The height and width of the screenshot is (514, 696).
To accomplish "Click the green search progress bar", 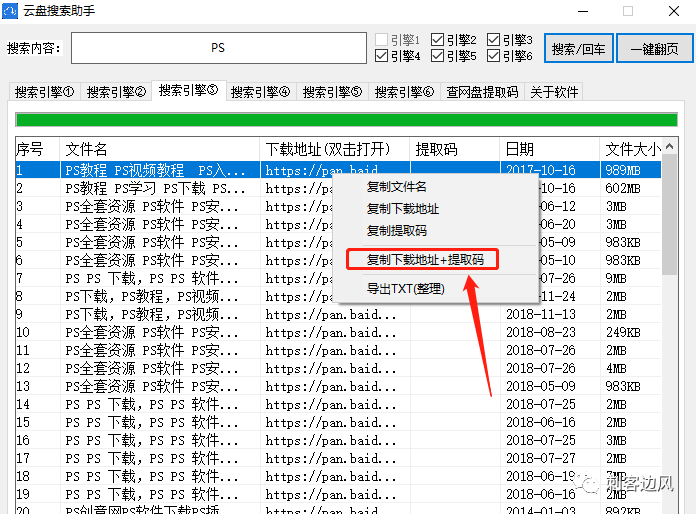I will click(x=346, y=120).
